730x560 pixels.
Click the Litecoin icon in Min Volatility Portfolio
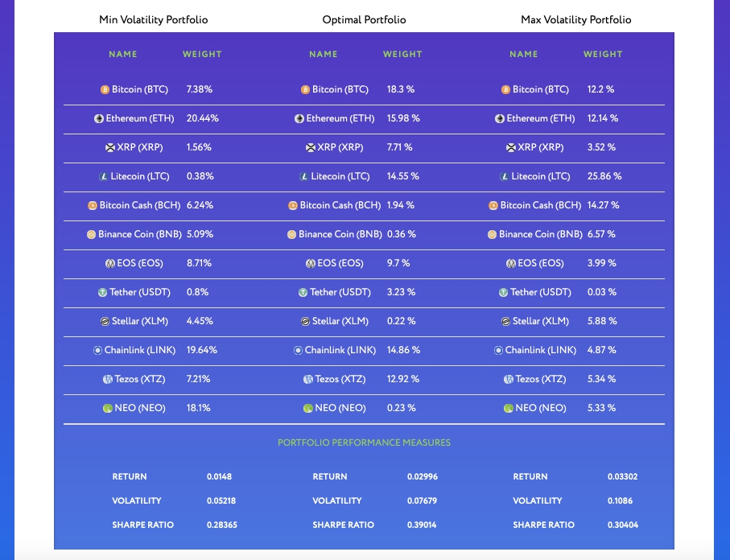[103, 176]
